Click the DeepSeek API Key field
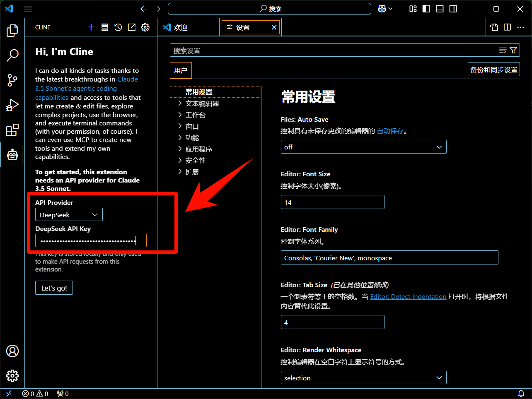532x399 pixels. tap(91, 240)
